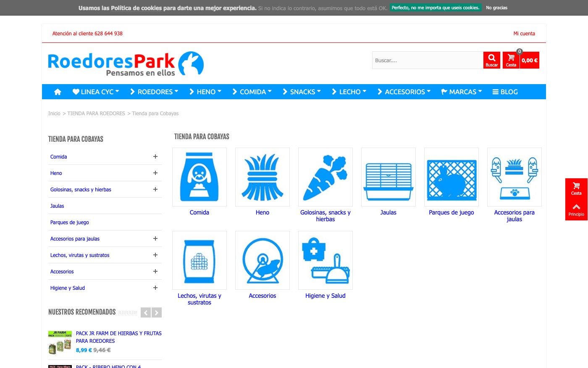Screen dimensions: 588x368
Task: Click the Accesorios para jaulas grid label
Action: [514, 216]
